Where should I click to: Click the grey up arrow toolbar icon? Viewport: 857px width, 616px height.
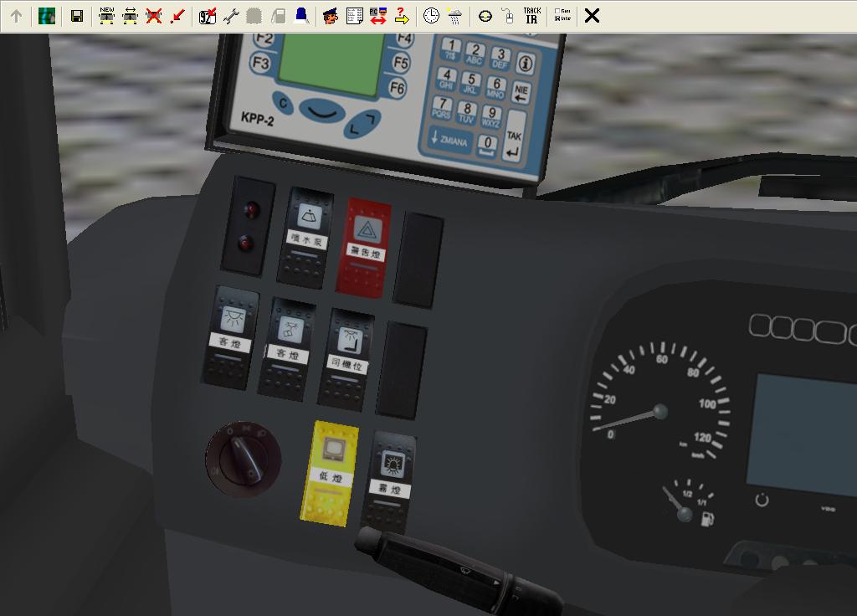(x=17, y=17)
